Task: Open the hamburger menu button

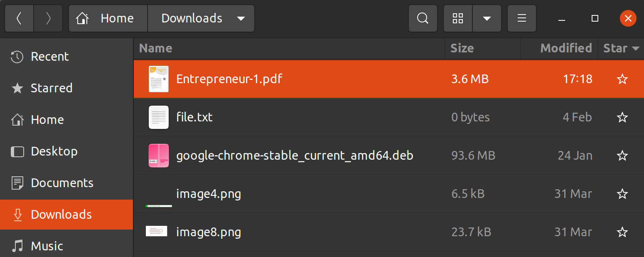Action: (x=521, y=18)
